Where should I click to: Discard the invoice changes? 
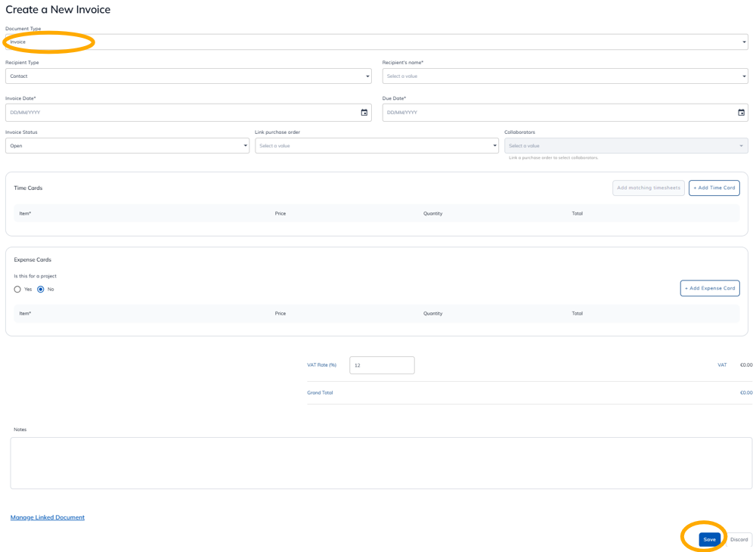739,539
